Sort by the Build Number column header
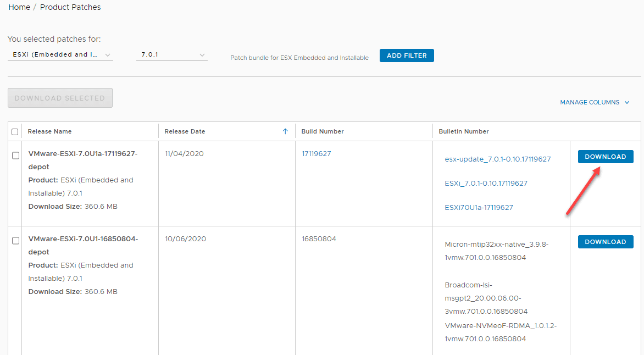 click(x=323, y=131)
